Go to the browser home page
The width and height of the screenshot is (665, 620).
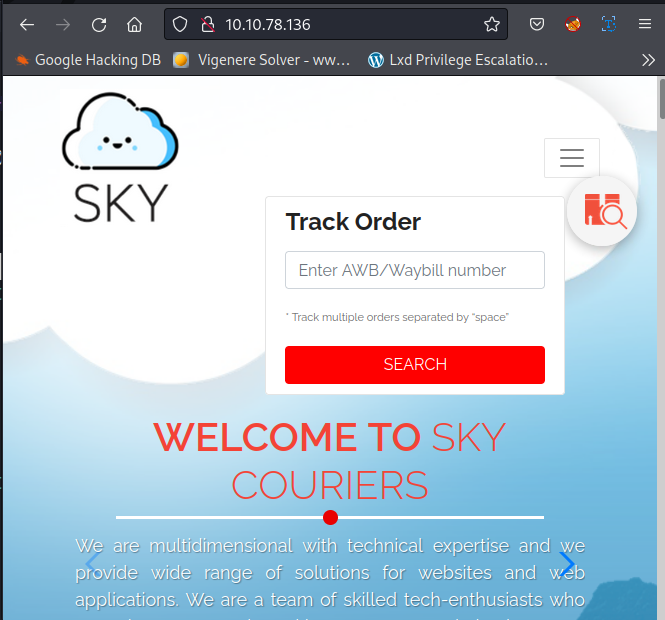134,25
